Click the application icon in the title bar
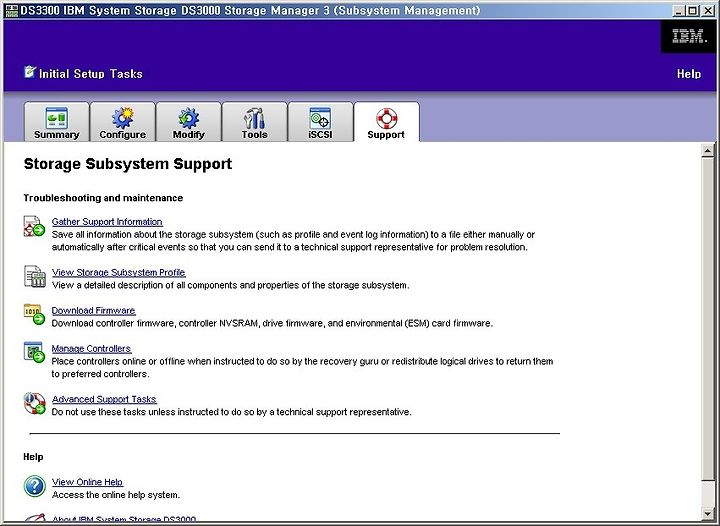 pos(11,10)
